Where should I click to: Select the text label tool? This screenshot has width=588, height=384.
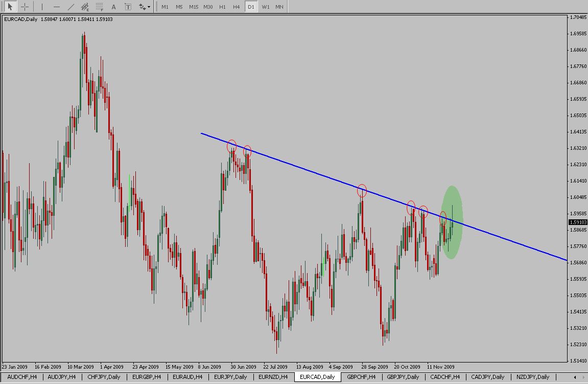(x=128, y=7)
